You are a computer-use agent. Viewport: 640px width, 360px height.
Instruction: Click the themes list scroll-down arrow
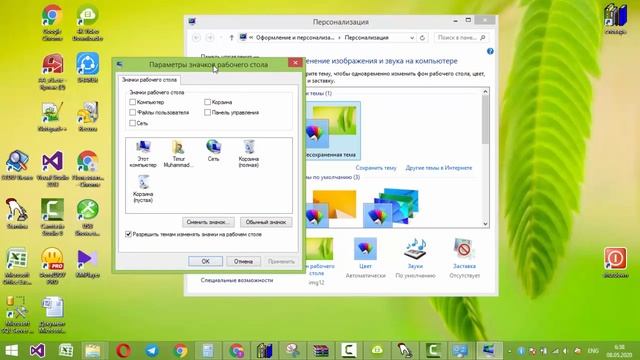pos(485,224)
